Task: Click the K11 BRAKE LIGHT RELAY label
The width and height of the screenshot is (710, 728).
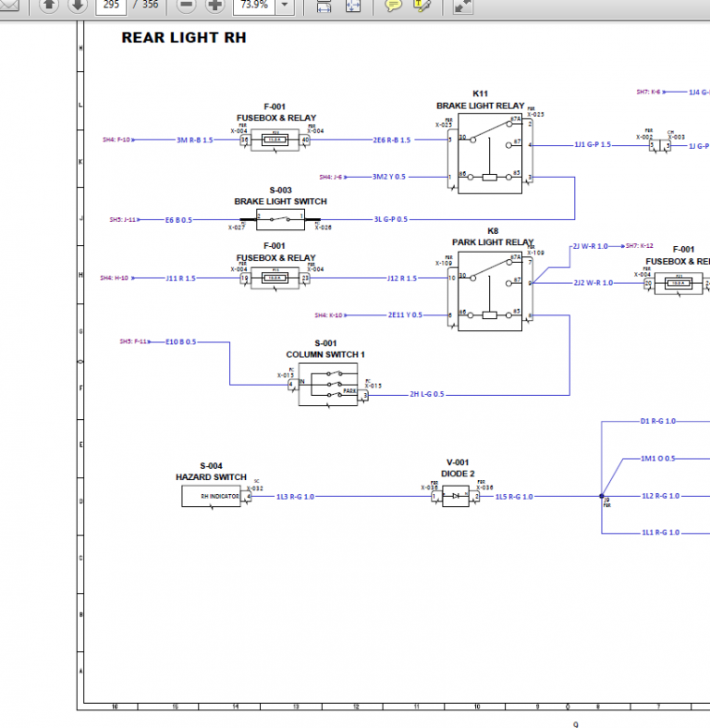Action: (x=481, y=100)
